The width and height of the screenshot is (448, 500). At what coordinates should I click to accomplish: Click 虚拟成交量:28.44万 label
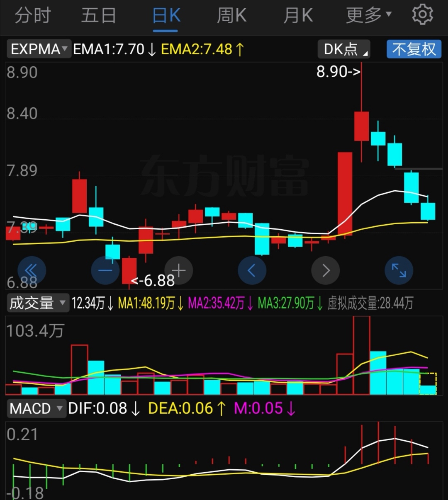click(x=370, y=303)
